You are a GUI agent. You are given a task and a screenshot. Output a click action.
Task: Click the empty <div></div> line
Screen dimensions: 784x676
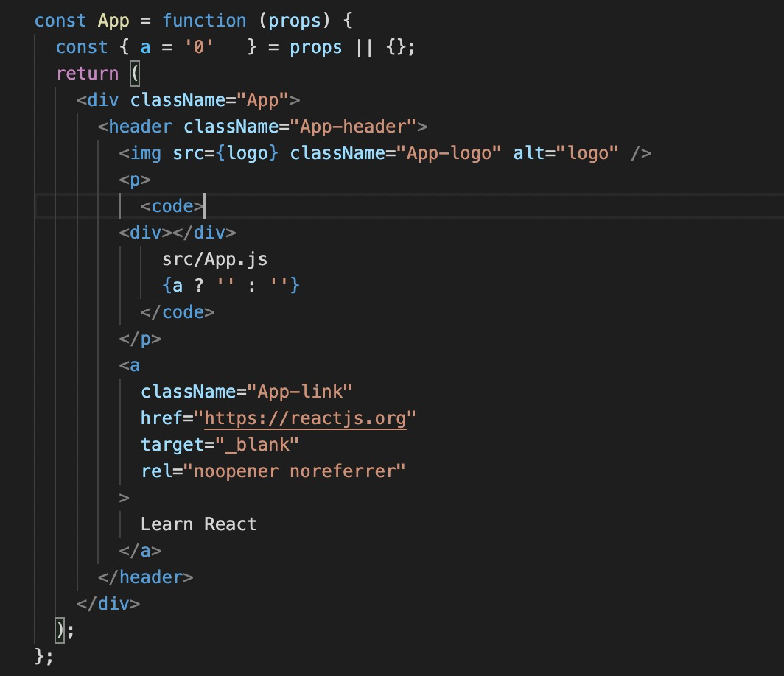pyautogui.click(x=178, y=232)
